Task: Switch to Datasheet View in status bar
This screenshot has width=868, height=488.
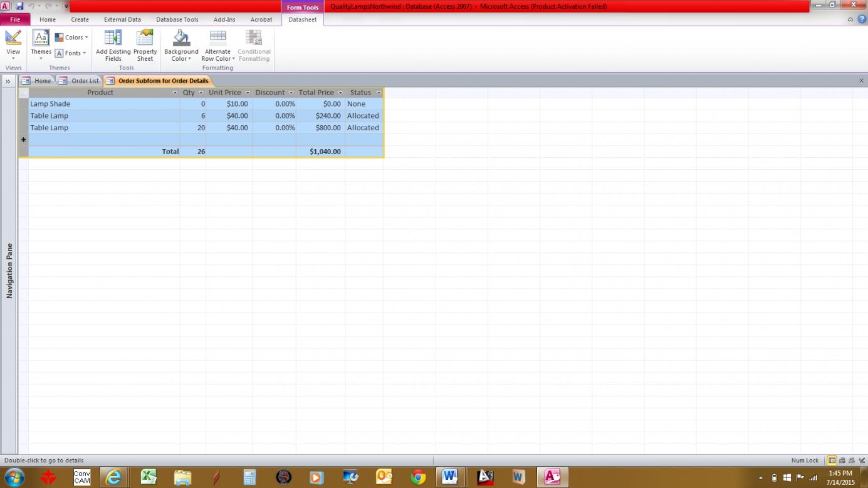Action: coord(842,460)
